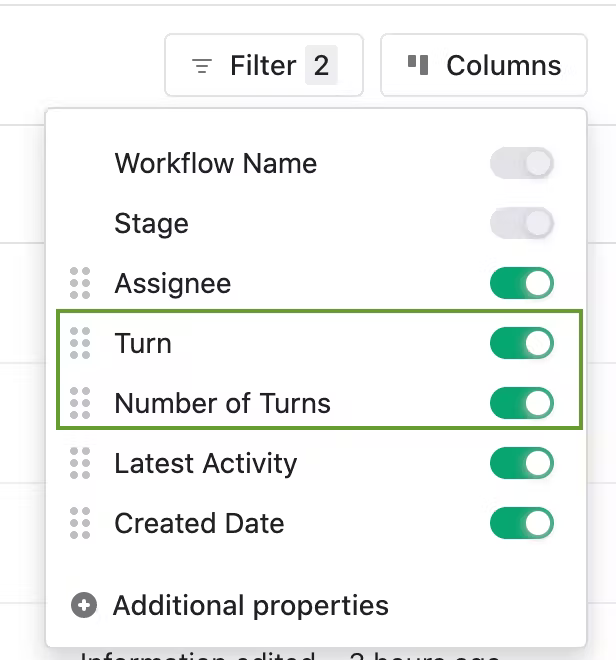
Task: Open the Filter dropdown button
Action: pos(263,66)
